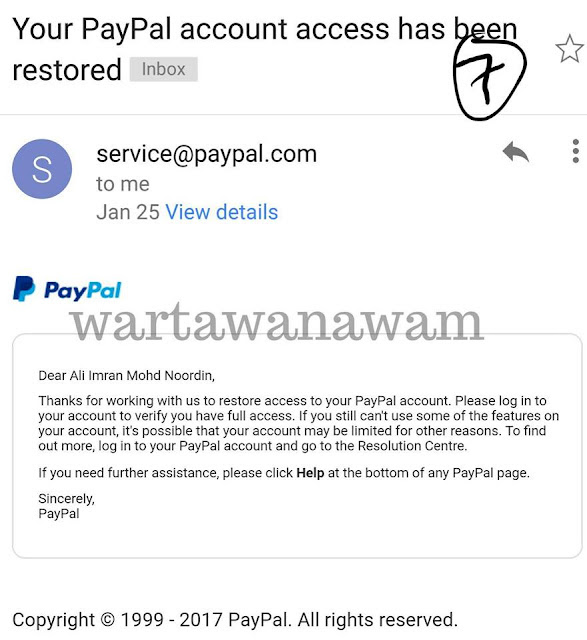
Task: Click the Inbox label tag
Action: 164,69
